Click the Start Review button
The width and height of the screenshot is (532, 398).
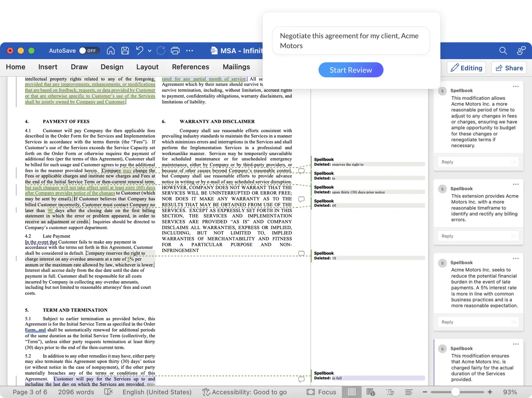351,70
